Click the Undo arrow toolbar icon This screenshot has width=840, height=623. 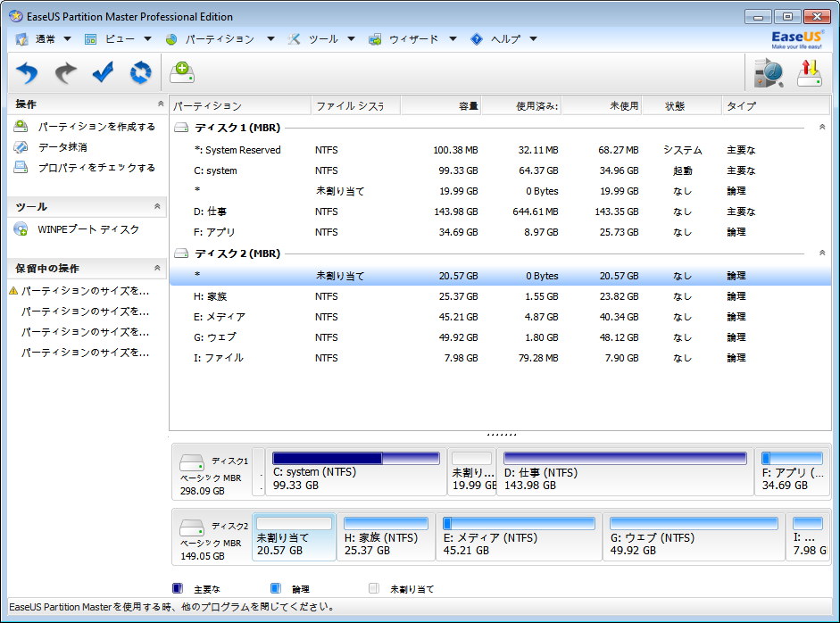pyautogui.click(x=27, y=72)
